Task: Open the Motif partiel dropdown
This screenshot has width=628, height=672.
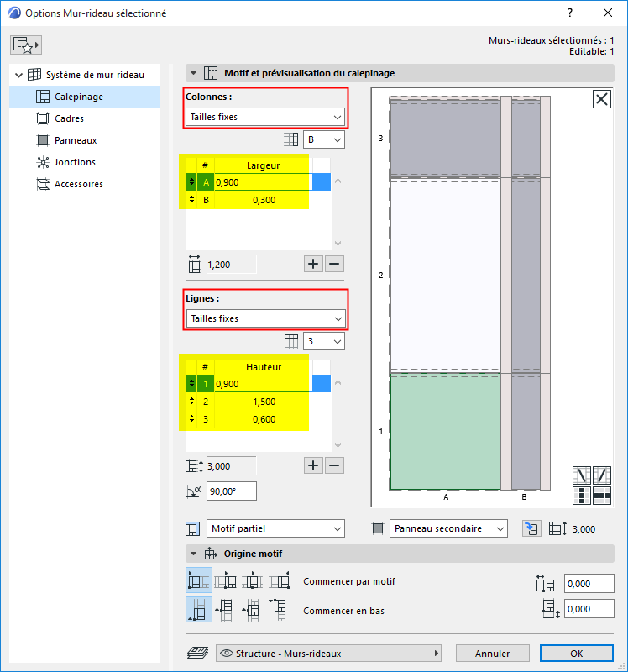Action: click(276, 528)
